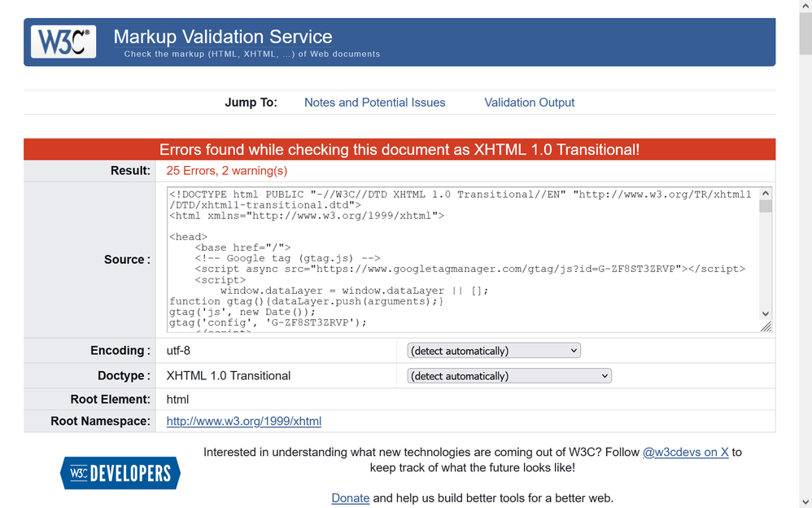Click the Markup Validation Service title
Screen dimensions: 812x508
click(222, 37)
